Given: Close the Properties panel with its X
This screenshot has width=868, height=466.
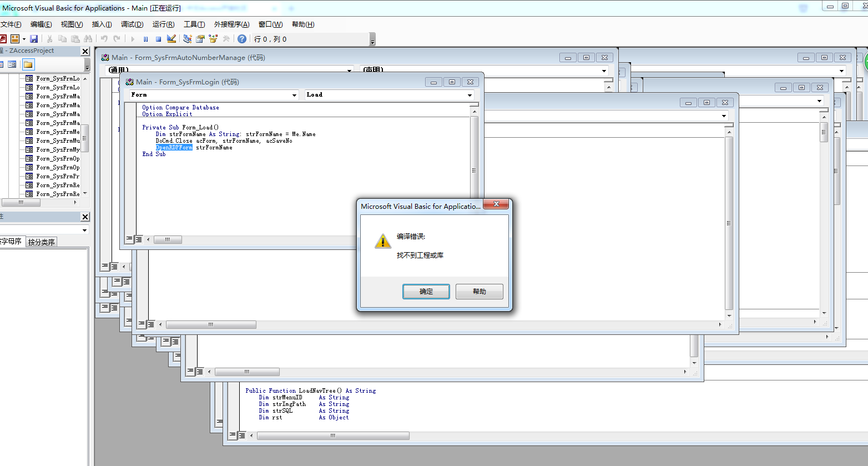Looking at the screenshot, I should [x=85, y=217].
